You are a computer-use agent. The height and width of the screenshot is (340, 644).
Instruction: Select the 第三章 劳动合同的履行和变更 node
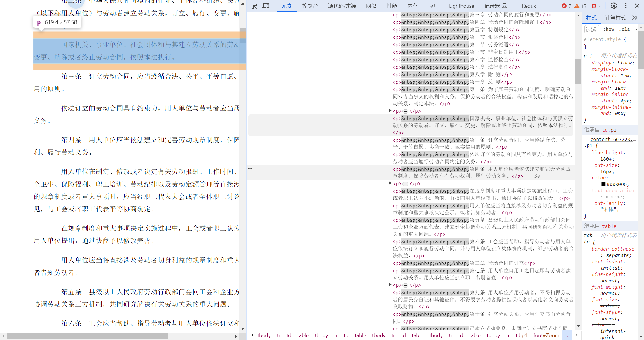472,15
